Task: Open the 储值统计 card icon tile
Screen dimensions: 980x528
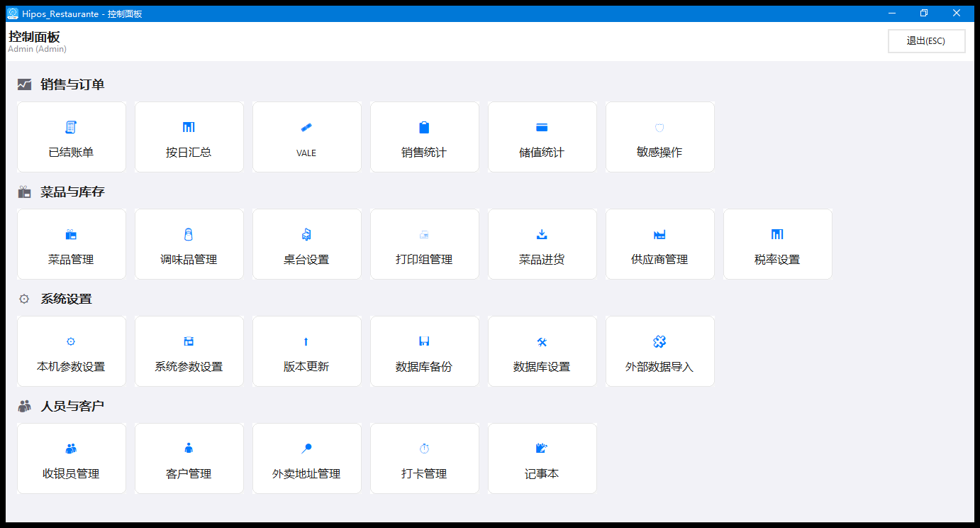Action: 542,137
